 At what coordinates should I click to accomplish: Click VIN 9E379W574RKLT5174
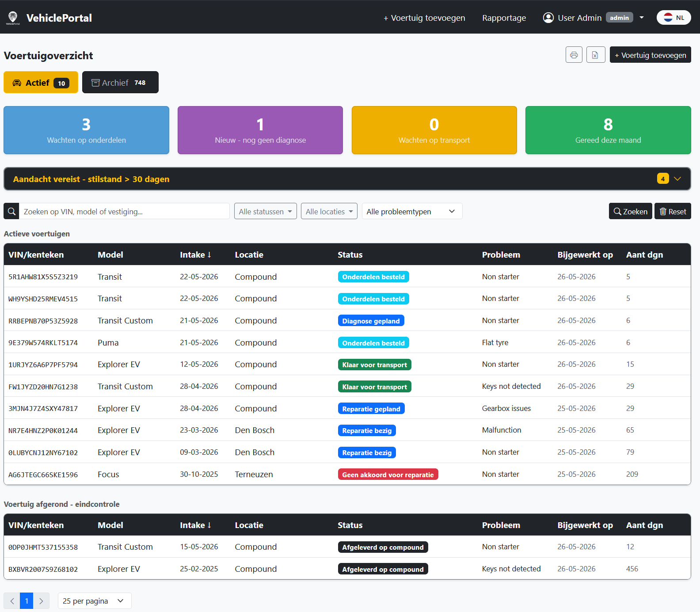[x=43, y=343]
